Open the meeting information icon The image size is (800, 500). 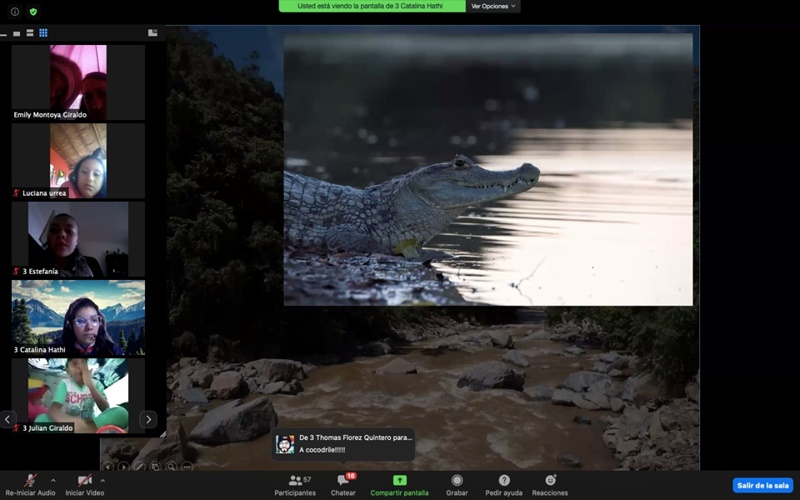[x=15, y=12]
